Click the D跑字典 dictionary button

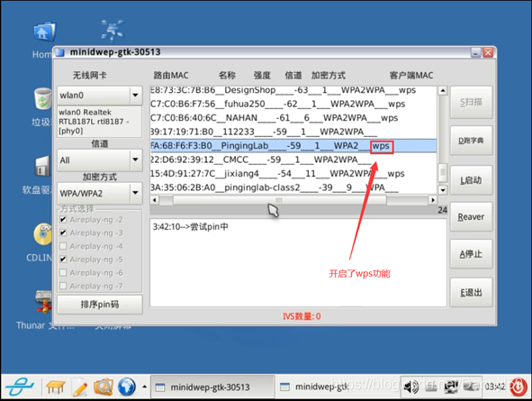[x=471, y=141]
